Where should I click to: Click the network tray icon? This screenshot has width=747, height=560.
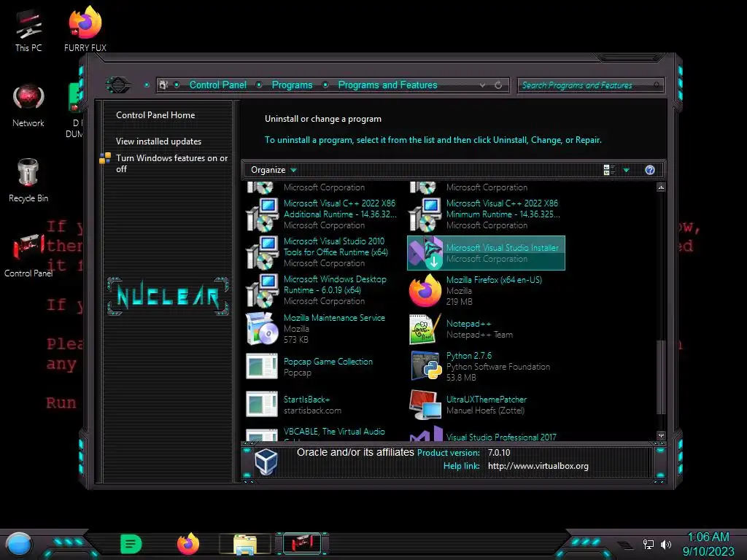[x=649, y=544]
